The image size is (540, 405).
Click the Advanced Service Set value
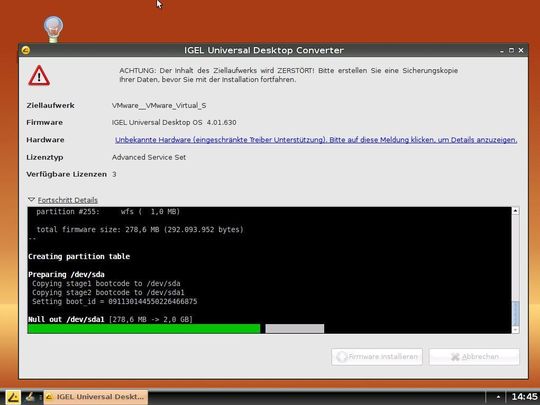click(x=149, y=157)
